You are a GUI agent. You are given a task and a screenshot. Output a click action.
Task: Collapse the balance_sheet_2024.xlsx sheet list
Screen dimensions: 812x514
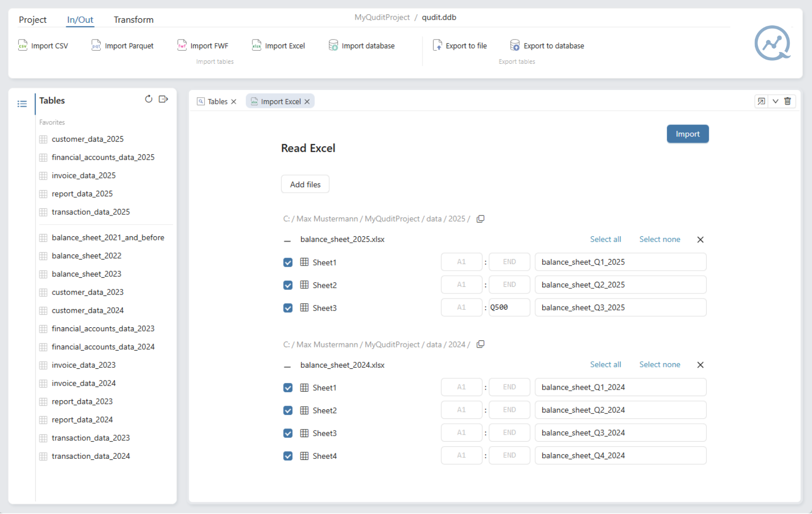coord(287,366)
